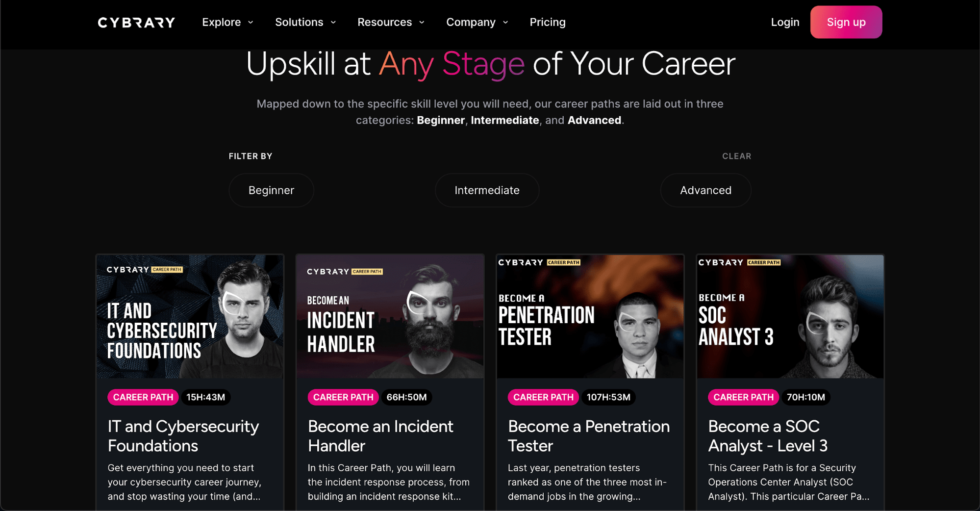Click the 15H:43M duration badge

[205, 397]
